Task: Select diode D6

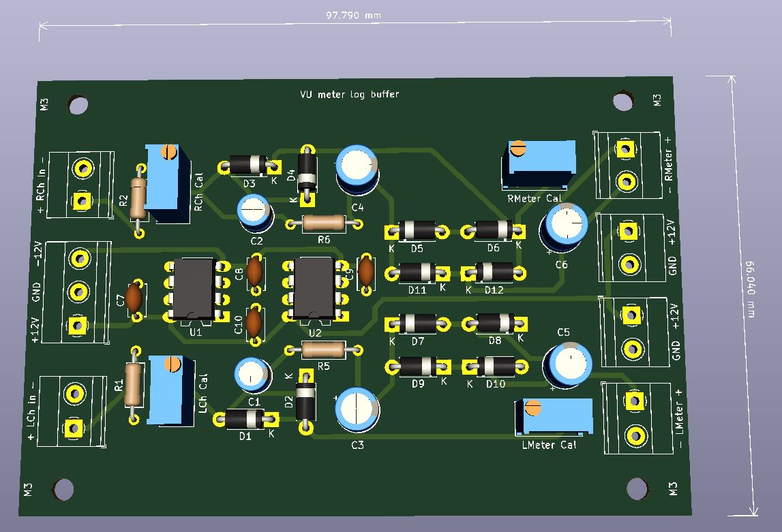Action: click(493, 230)
